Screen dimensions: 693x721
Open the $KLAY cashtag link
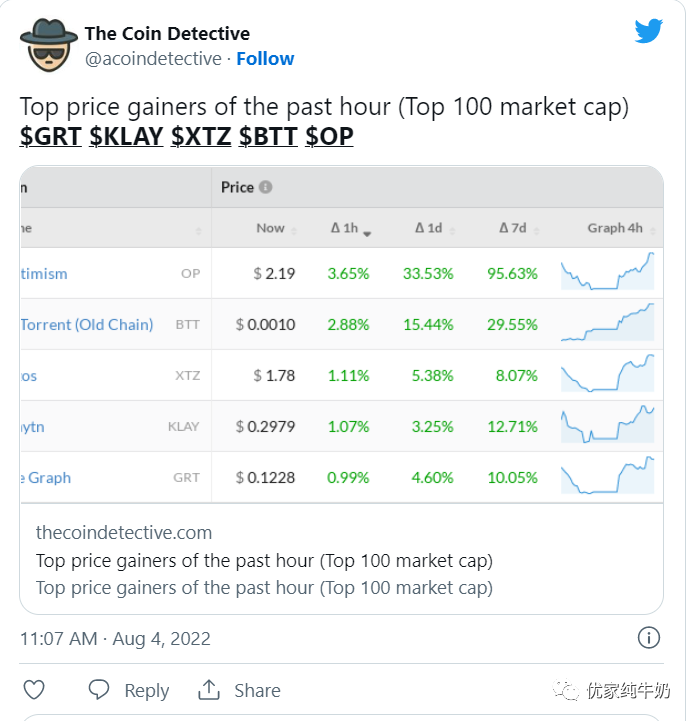coord(126,136)
